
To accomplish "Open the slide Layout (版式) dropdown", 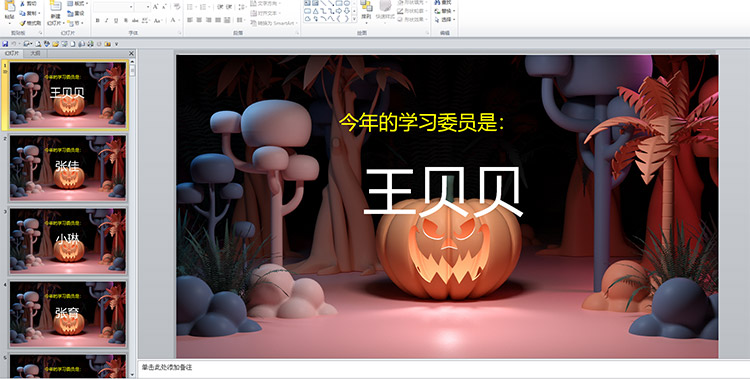I will (77, 3).
